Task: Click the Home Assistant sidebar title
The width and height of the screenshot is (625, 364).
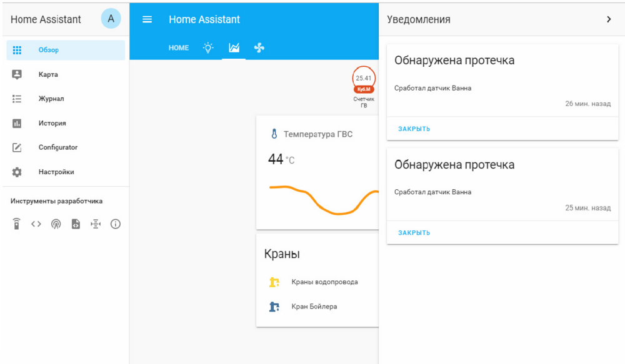Action: pyautogui.click(x=46, y=19)
